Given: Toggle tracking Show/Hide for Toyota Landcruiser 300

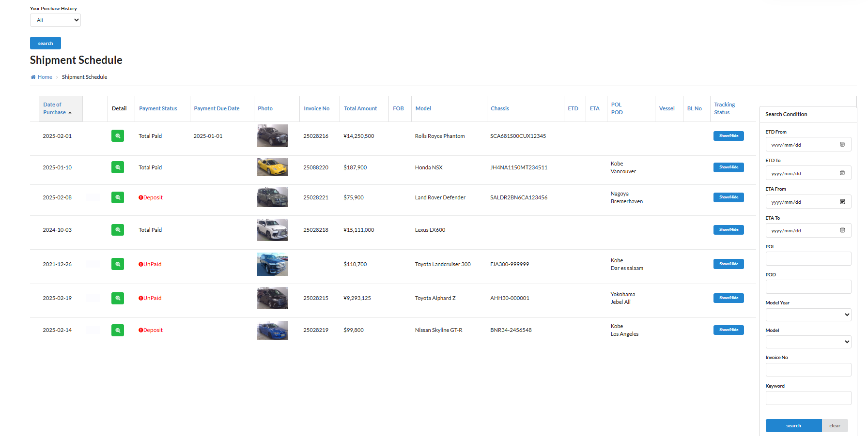Looking at the screenshot, I should click(x=728, y=264).
